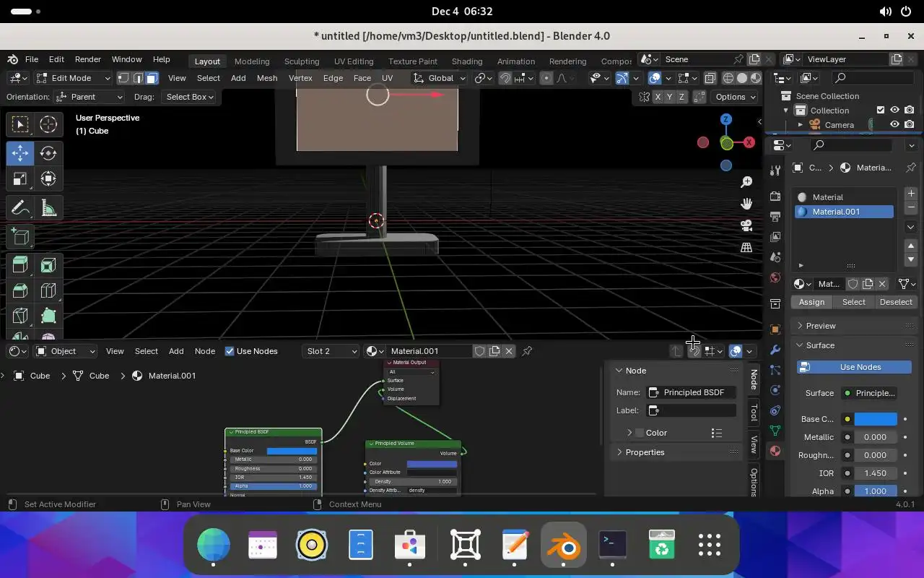Click the material Select button
Image resolution: width=924 pixels, height=578 pixels.
[854, 302]
